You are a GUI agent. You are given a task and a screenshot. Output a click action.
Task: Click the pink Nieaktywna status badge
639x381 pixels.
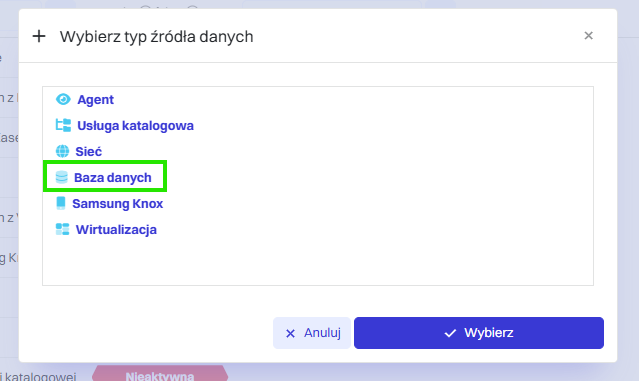(x=160, y=375)
